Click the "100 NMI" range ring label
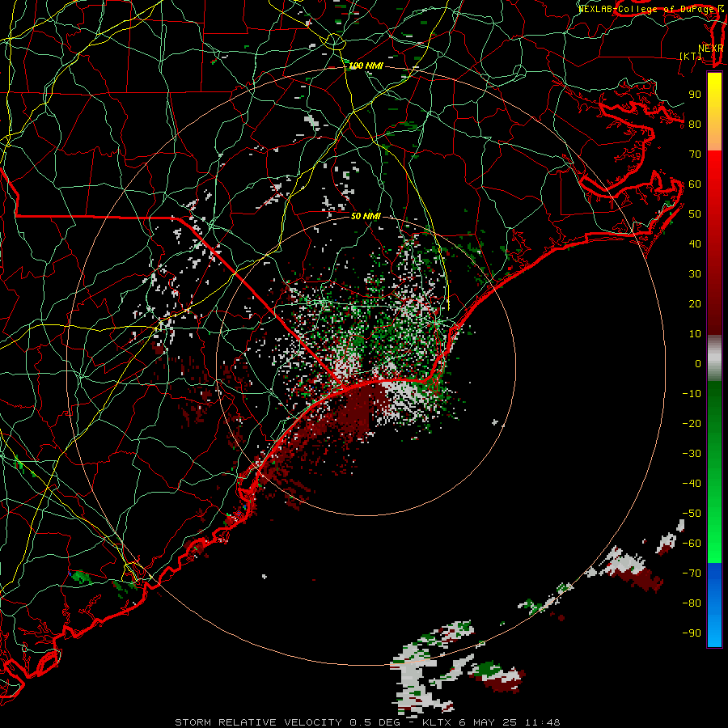Screen dimensions: 728x728 click(x=366, y=66)
